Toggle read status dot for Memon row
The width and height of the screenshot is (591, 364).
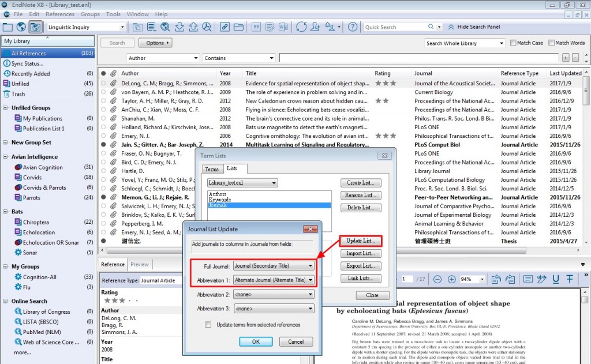(103, 197)
